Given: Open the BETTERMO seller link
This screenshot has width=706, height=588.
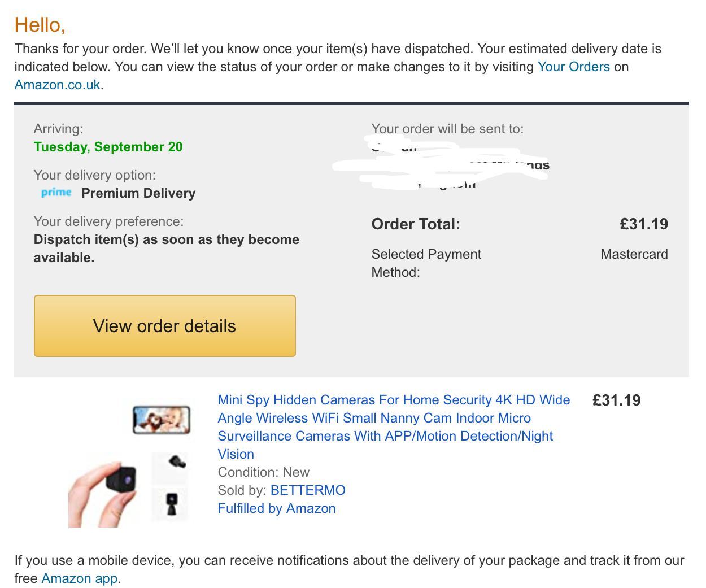Looking at the screenshot, I should [308, 490].
